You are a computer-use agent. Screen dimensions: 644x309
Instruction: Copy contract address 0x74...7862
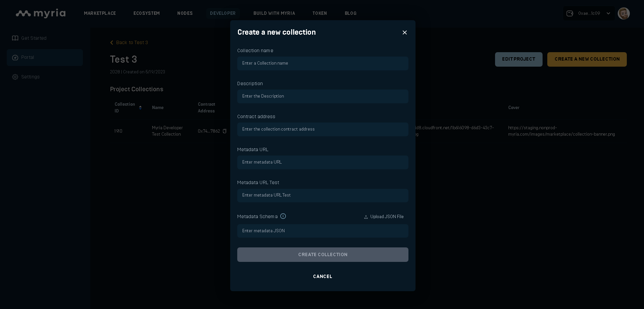pos(225,131)
